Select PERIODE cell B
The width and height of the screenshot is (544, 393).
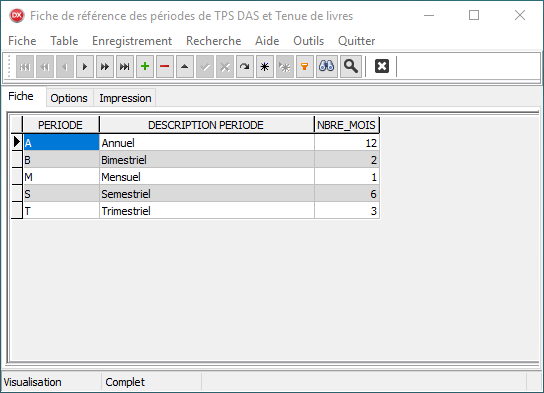coord(61,160)
